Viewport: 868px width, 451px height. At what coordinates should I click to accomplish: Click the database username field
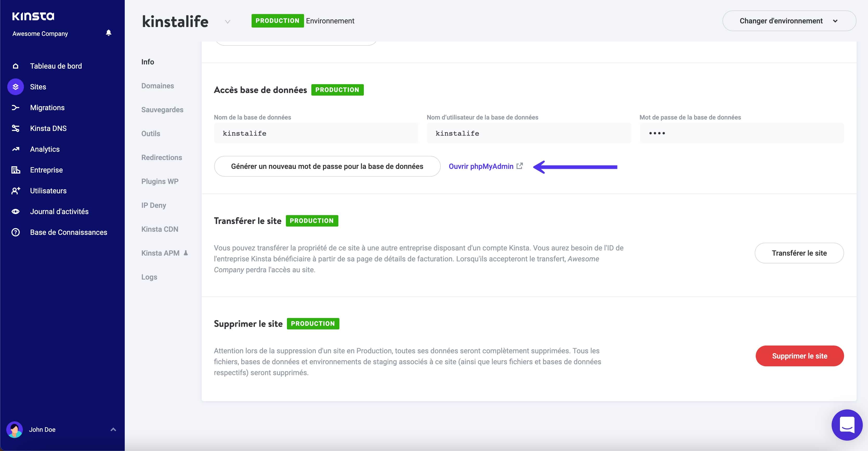click(529, 133)
